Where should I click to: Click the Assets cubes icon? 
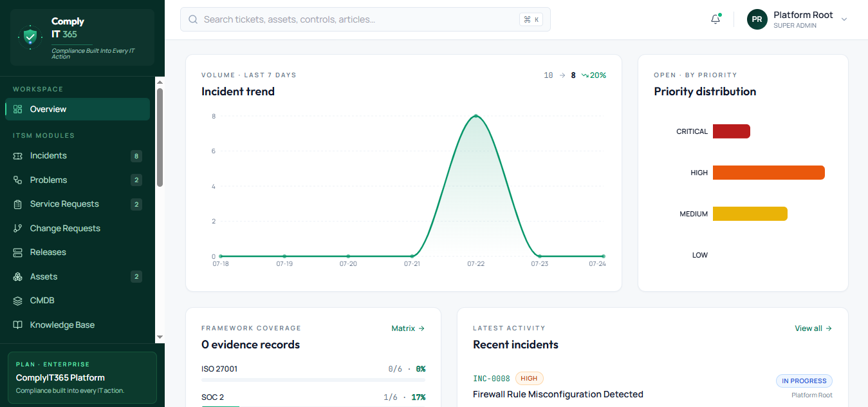tap(18, 277)
